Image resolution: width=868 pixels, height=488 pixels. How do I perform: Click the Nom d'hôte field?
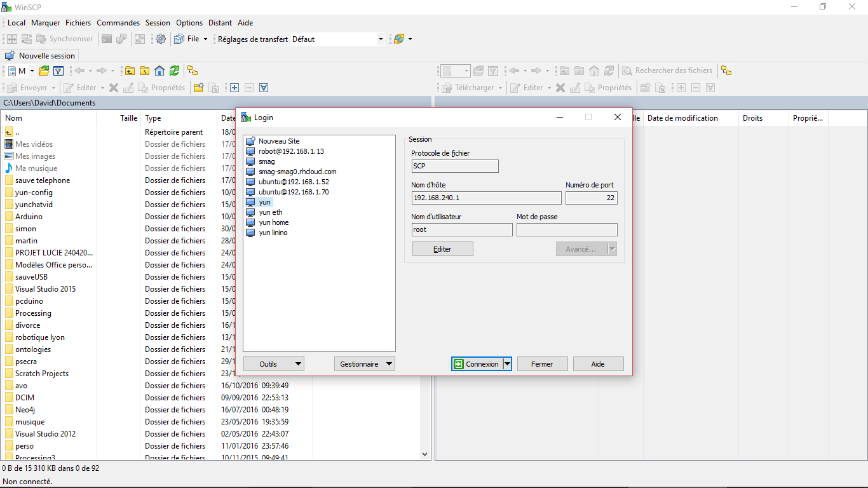(486, 198)
